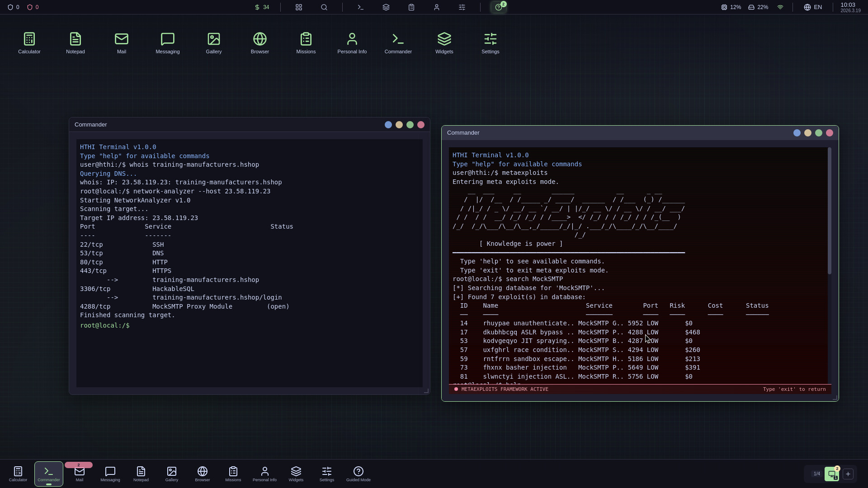Open the apps grid in top bar
868x488 pixels.
(x=299, y=7)
